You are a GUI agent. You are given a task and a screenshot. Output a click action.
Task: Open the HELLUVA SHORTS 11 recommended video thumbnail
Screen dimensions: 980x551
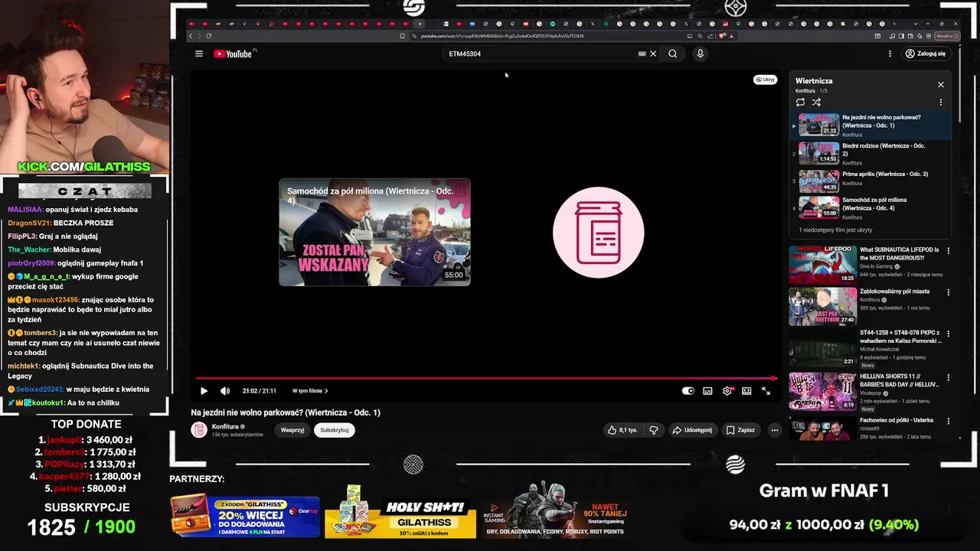[823, 392]
